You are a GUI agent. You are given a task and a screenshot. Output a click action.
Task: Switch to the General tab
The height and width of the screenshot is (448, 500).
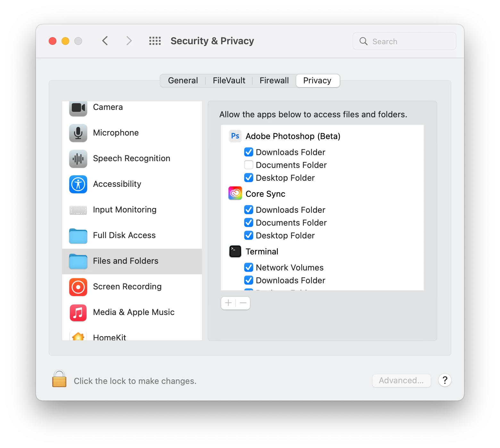click(x=183, y=80)
